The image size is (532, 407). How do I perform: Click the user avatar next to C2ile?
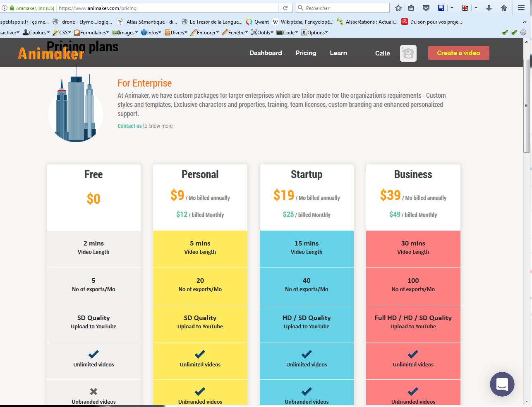[408, 53]
